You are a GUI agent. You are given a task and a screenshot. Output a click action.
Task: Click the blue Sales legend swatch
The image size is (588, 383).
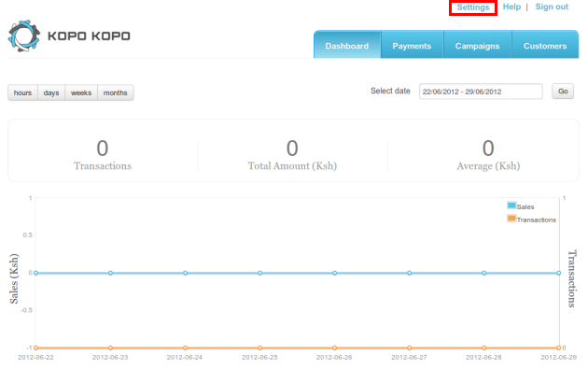pos(511,206)
